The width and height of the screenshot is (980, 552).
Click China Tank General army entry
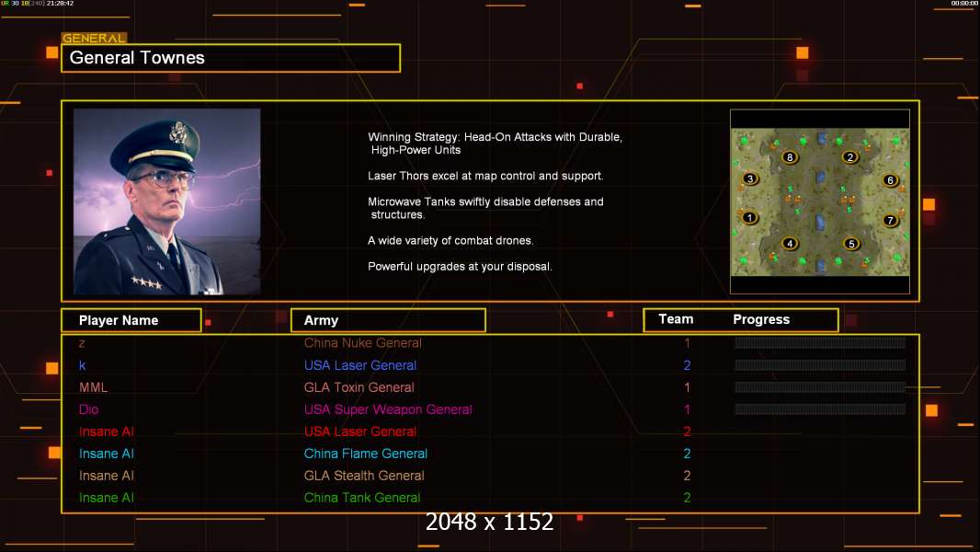pos(362,498)
